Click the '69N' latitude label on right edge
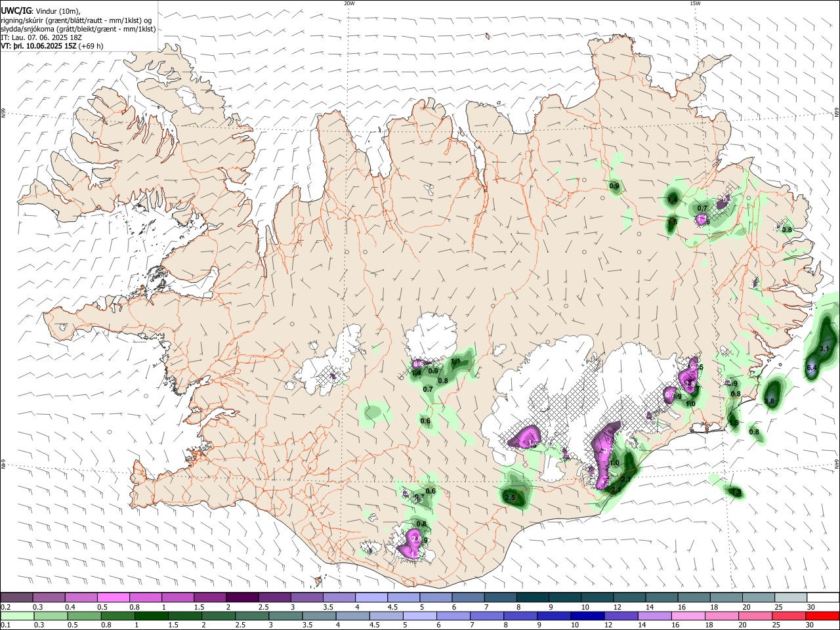840x630 pixels. pos(837,112)
